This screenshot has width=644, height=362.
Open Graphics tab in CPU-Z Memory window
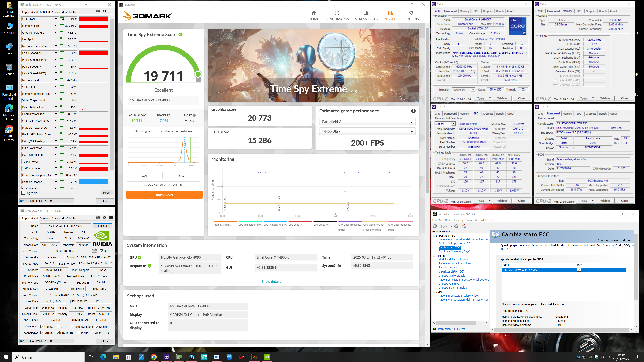pos(591,11)
